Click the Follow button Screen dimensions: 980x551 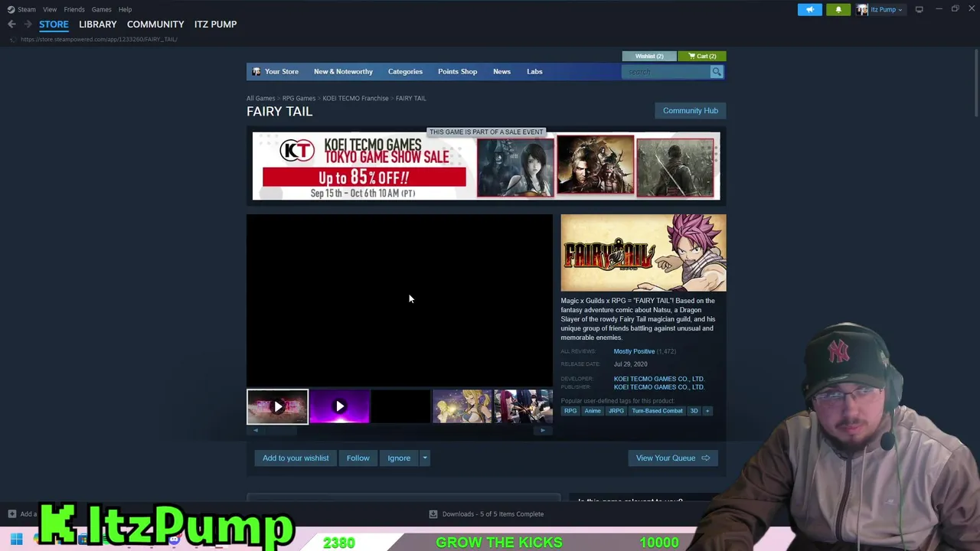point(358,458)
